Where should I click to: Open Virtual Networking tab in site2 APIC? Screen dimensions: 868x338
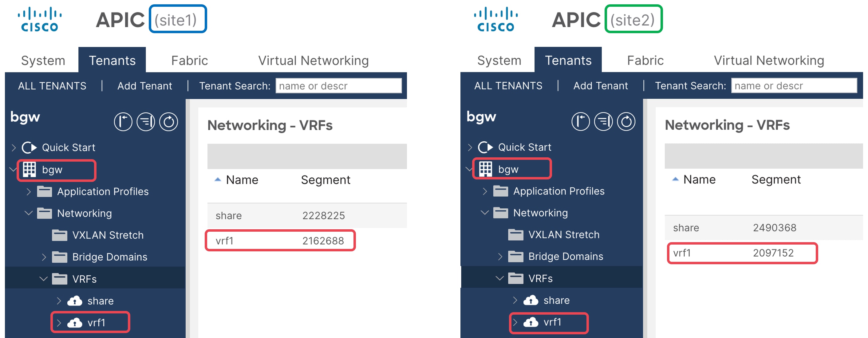click(769, 60)
